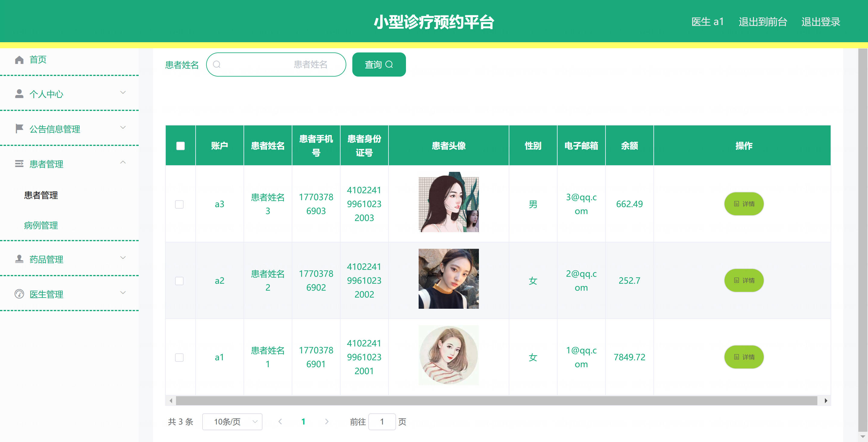Go to previous page arrow in pagination
The width and height of the screenshot is (868, 442).
click(280, 421)
